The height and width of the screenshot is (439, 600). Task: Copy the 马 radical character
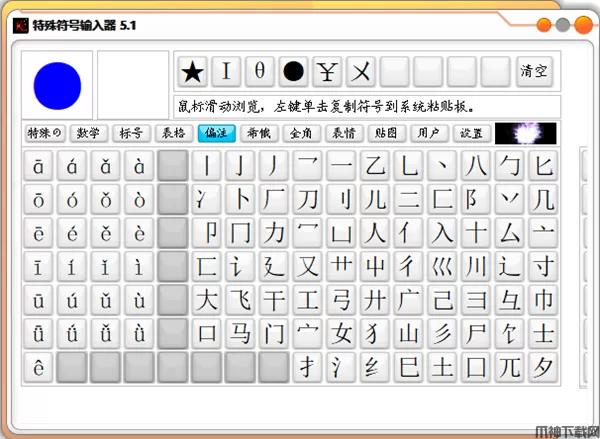click(x=240, y=333)
